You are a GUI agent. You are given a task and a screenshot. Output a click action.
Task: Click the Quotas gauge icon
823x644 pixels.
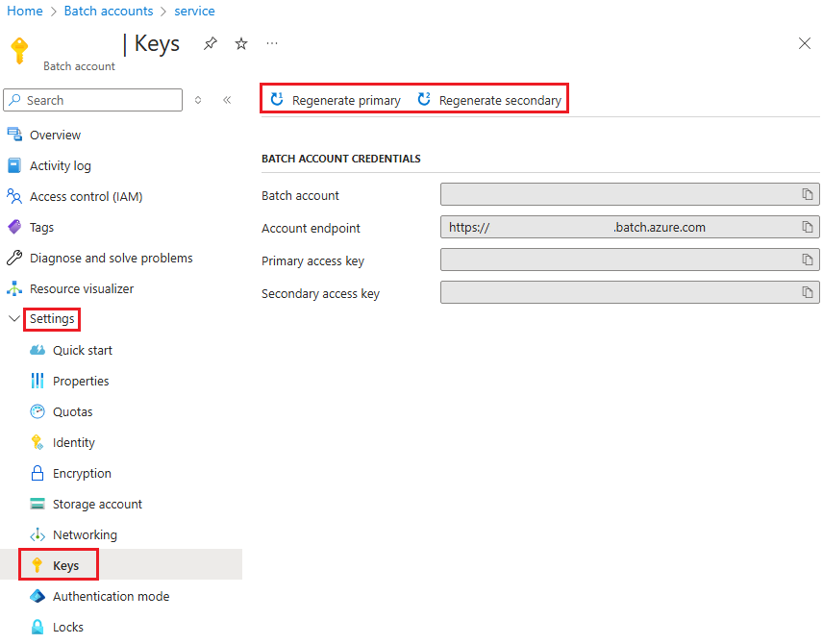tap(37, 411)
